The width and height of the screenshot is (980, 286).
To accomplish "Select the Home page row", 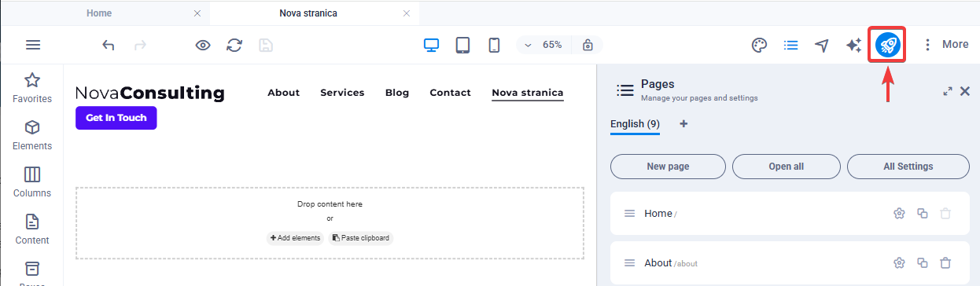I will [790, 213].
